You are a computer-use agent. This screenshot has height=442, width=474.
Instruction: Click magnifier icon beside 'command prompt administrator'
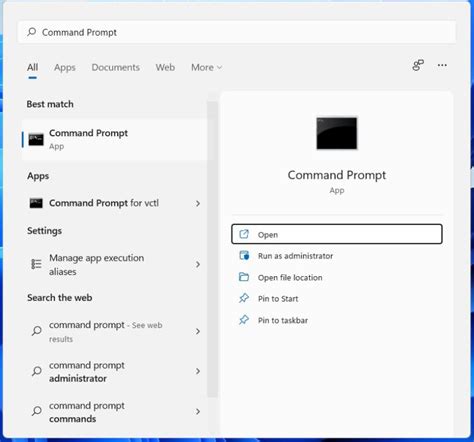point(37,371)
